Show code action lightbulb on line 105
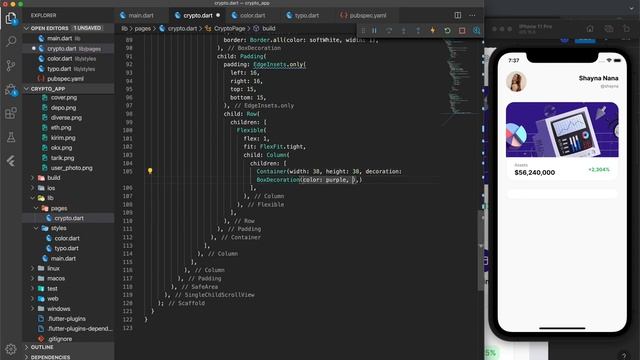Viewport: 640px width, 360px height. (x=150, y=171)
